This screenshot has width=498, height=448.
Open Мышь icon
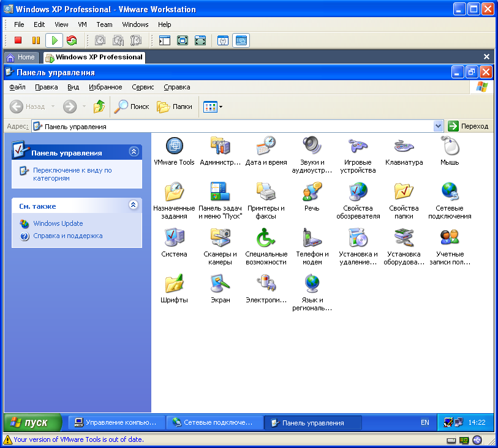coord(450,151)
